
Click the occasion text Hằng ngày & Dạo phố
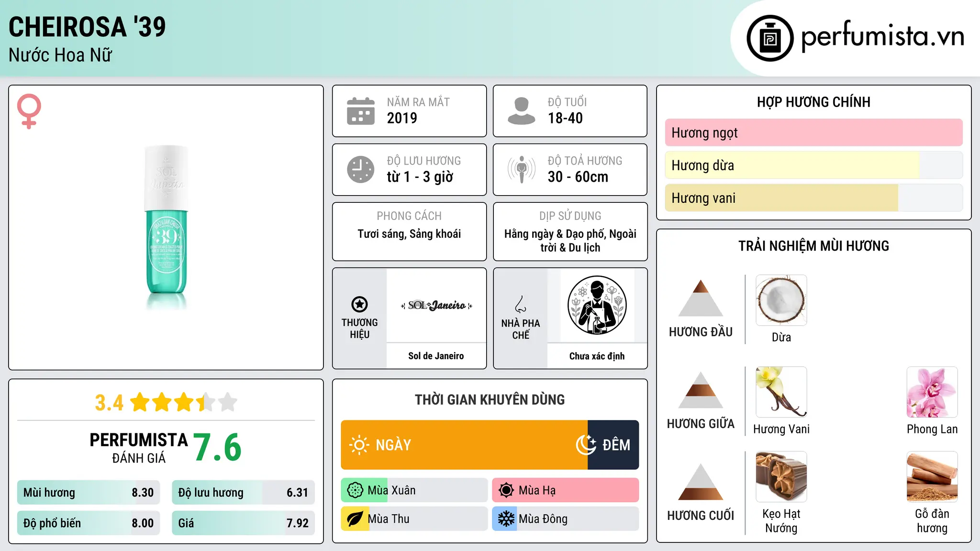555,234
